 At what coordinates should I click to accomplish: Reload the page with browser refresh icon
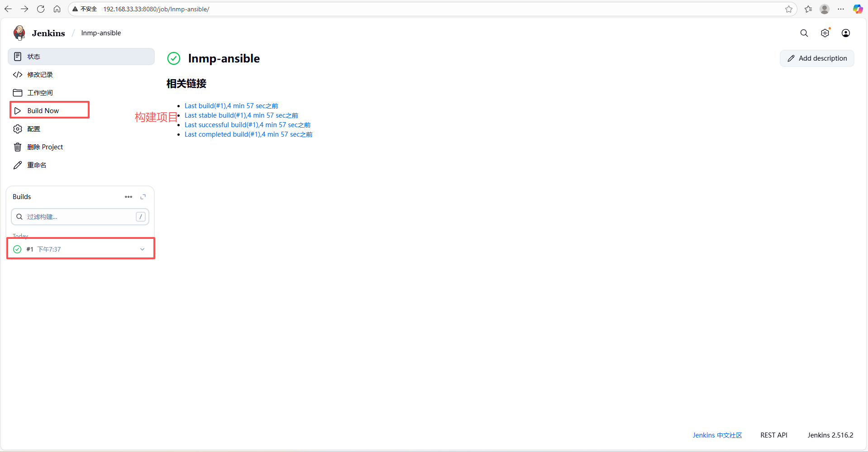click(41, 9)
